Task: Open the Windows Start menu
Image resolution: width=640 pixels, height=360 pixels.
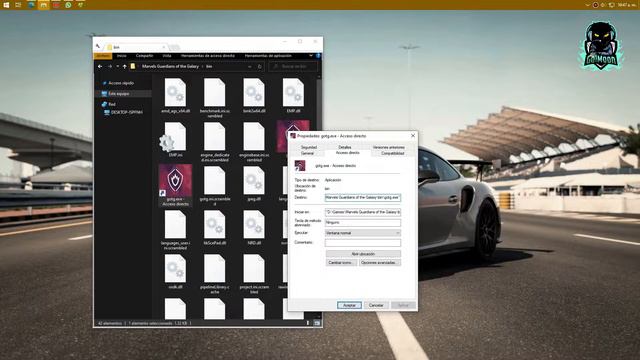Action: pyautogui.click(x=6, y=5)
